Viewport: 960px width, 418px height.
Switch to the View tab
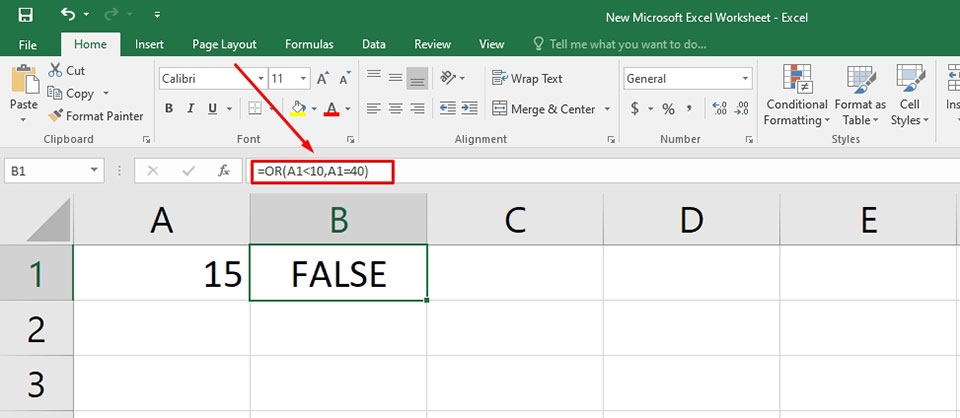pos(492,44)
